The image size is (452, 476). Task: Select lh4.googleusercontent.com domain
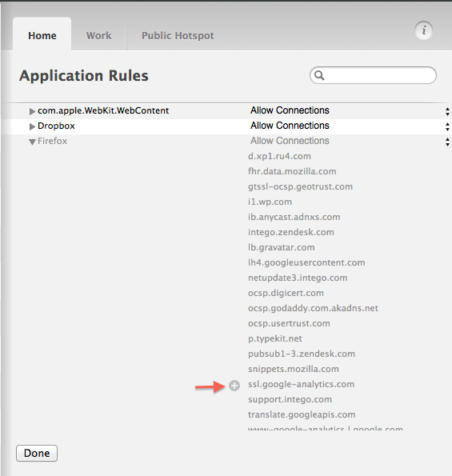point(306,262)
